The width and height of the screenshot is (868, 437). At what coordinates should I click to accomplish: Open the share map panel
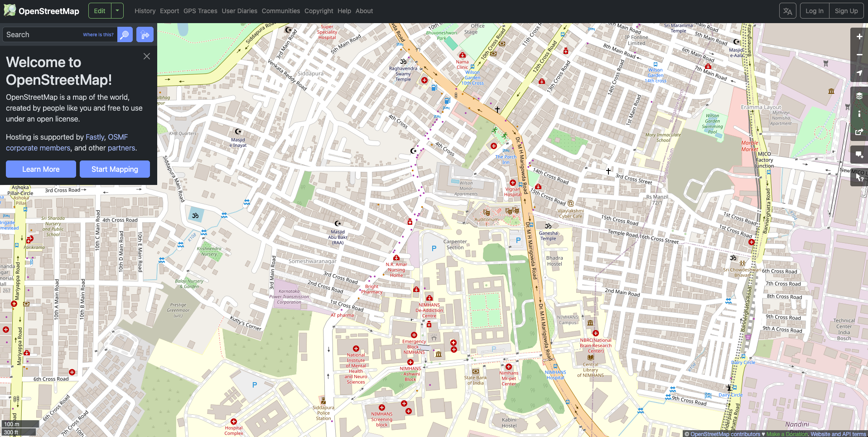click(859, 132)
